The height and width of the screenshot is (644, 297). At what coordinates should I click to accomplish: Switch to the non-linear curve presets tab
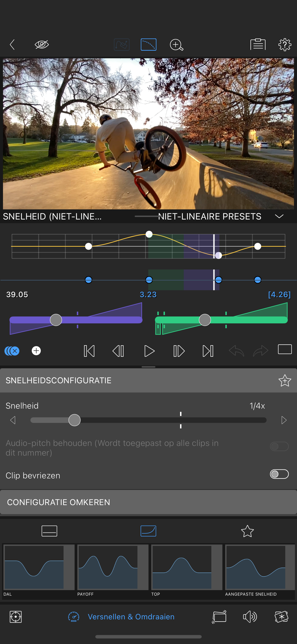tap(148, 531)
